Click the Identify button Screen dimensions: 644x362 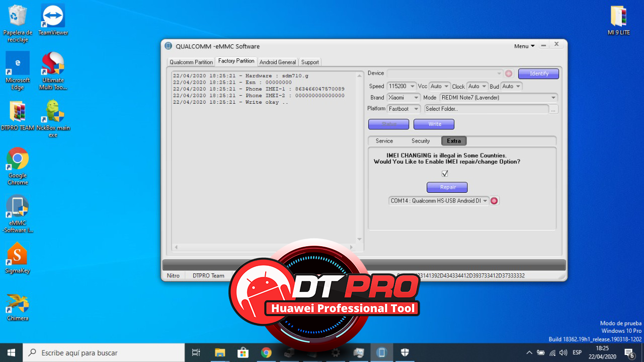pyautogui.click(x=539, y=74)
